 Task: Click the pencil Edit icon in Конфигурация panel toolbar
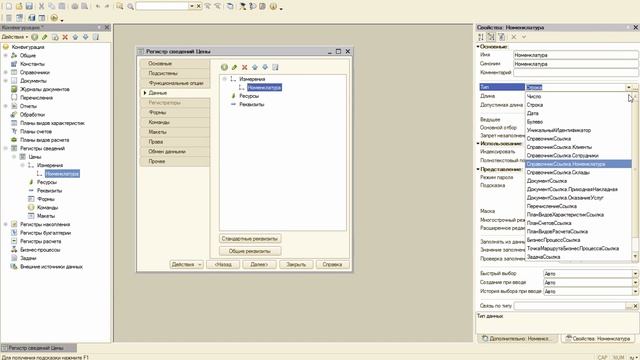[x=44, y=37]
